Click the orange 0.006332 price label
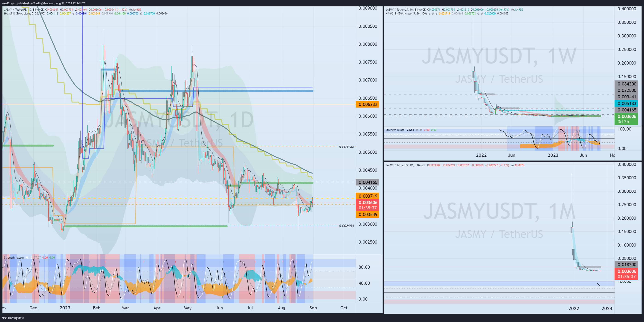This screenshot has height=322, width=644. pos(367,104)
